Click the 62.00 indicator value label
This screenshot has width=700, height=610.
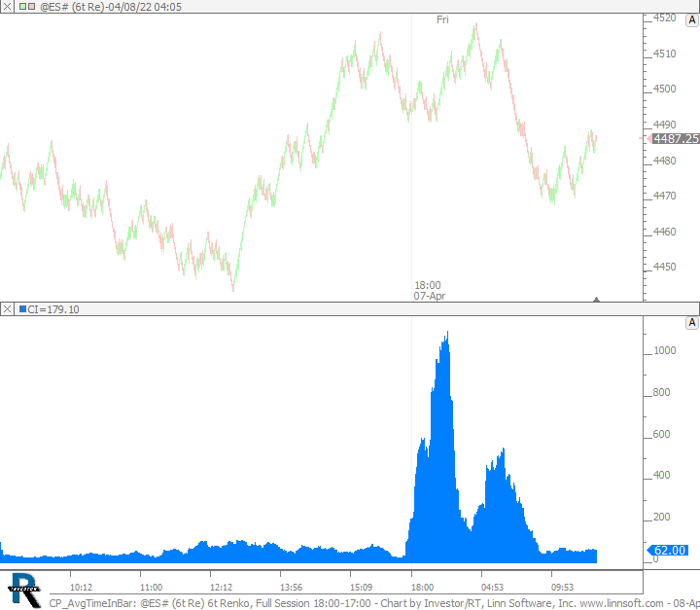pyautogui.click(x=669, y=550)
